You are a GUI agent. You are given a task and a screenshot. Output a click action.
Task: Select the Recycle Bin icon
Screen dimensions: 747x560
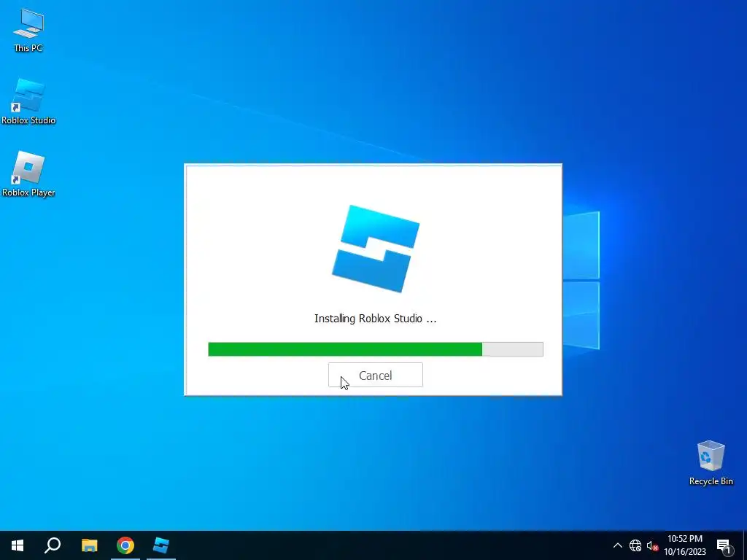pyautogui.click(x=711, y=463)
